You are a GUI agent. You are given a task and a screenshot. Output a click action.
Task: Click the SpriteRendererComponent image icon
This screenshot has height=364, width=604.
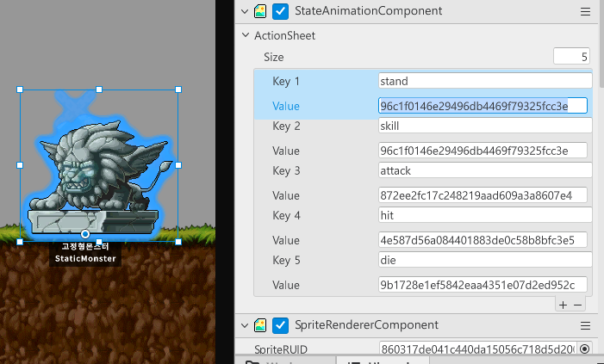click(260, 325)
